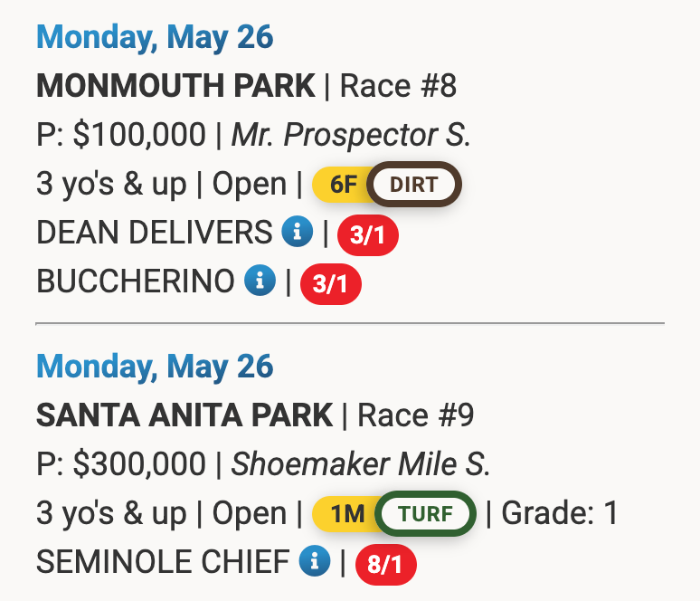Open SEMINOLE CHIEF horse name
Image resolution: width=700 pixels, height=601 pixels.
coord(163,562)
